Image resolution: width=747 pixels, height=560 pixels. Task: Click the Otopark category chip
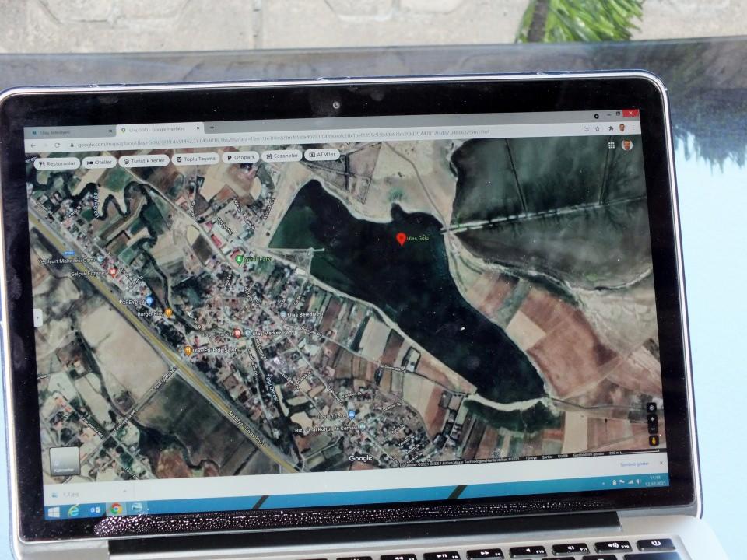(240, 157)
